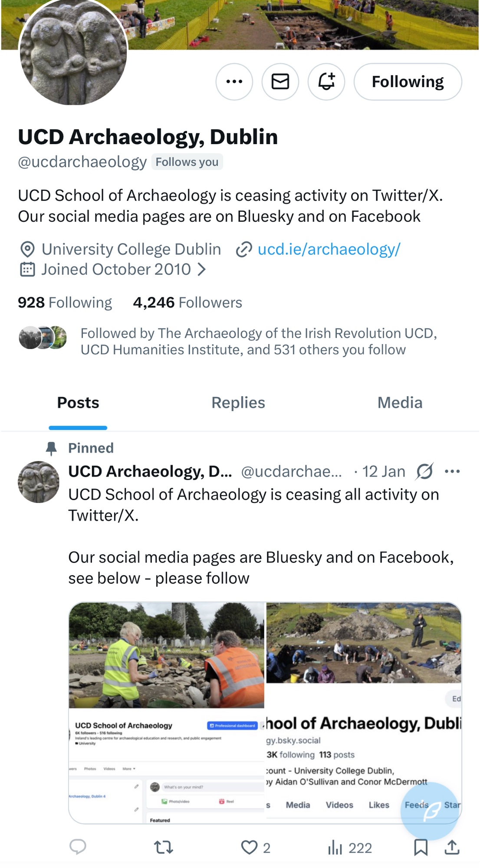Screen dimensions: 480x868
Task: Bookmark the pinned post
Action: (x=421, y=847)
